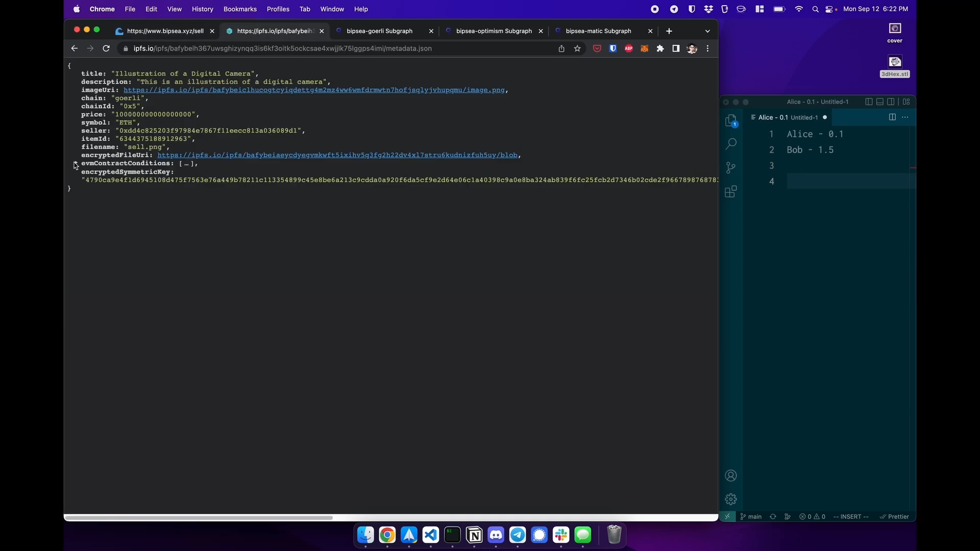Open Extensions icon in VS Code sidebar

click(731, 192)
